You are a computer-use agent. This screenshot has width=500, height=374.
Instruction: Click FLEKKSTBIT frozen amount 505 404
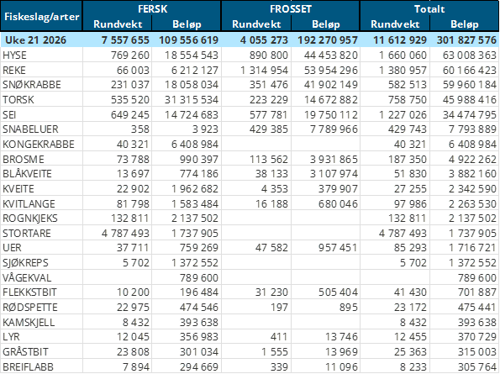pyautogui.click(x=338, y=292)
